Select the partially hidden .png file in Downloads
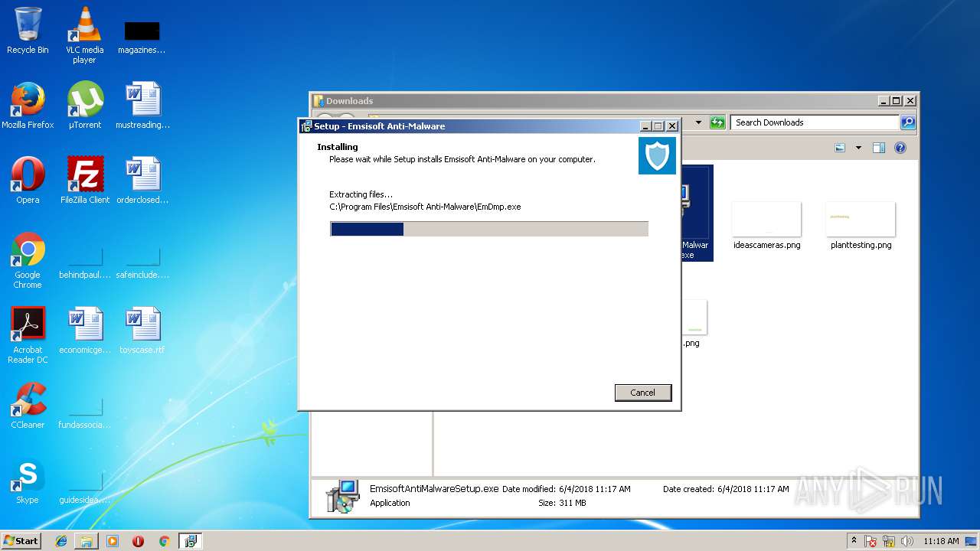 (693, 323)
